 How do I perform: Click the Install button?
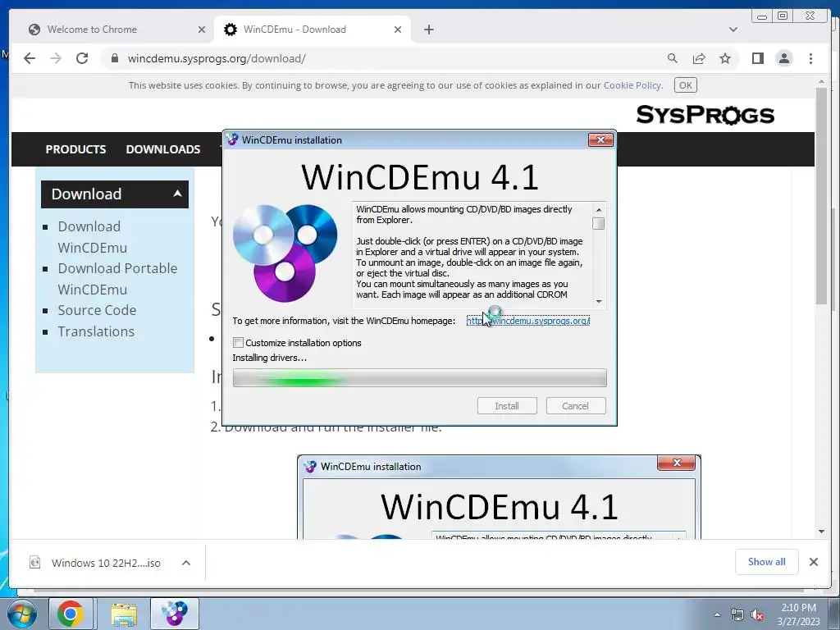pos(507,405)
